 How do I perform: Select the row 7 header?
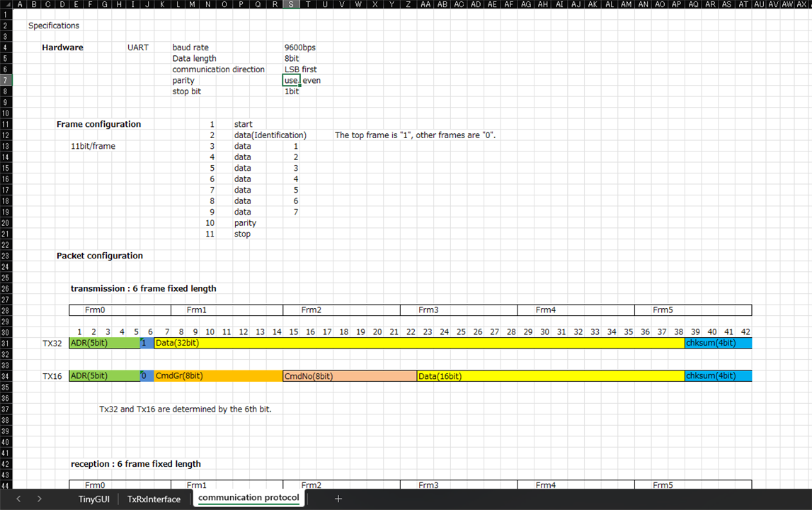[x=5, y=81]
